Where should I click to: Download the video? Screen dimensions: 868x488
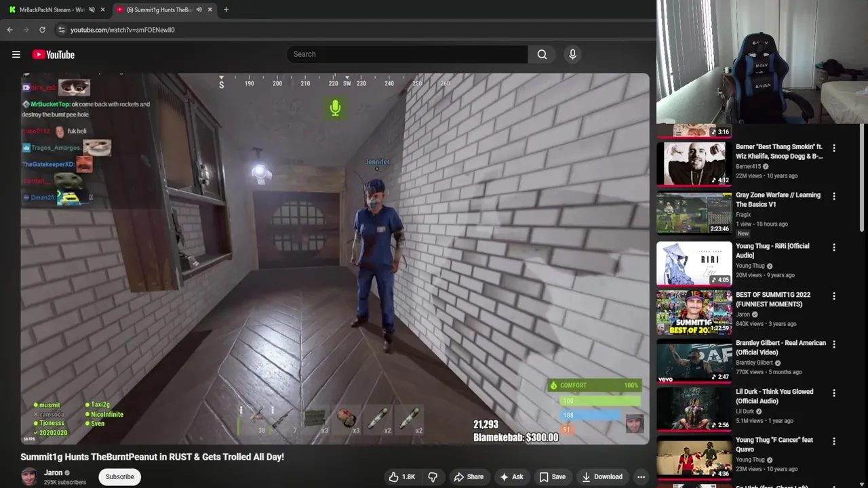[602, 476]
